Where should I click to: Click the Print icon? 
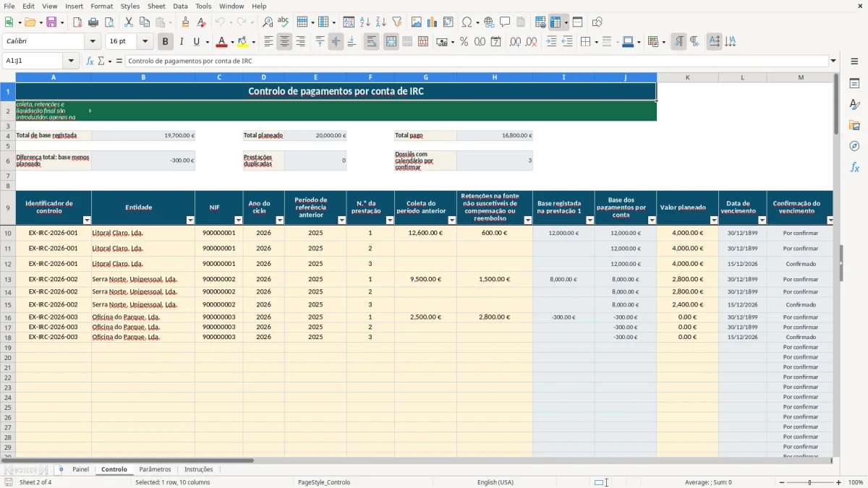(x=93, y=22)
